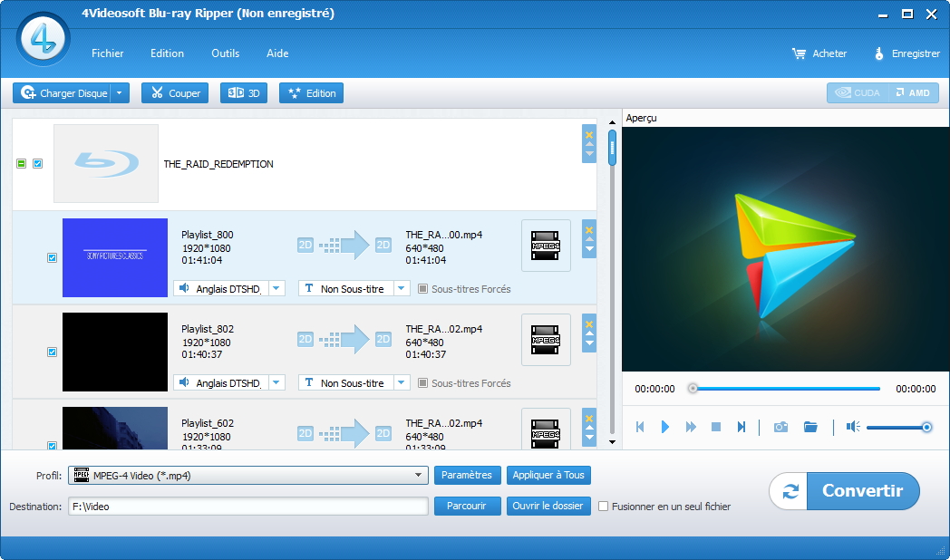This screenshot has height=560, width=950.
Task: Mute audio with the speaker icon
Action: click(852, 427)
